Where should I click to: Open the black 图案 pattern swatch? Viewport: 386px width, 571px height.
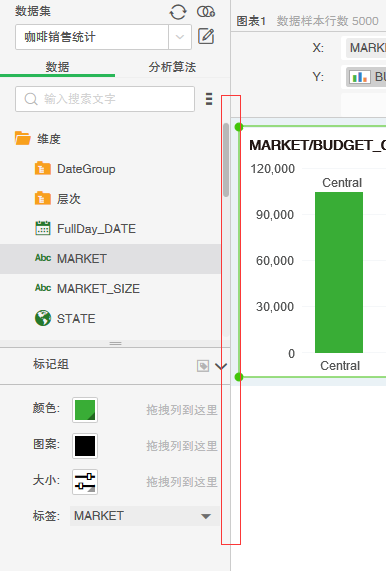click(x=85, y=446)
